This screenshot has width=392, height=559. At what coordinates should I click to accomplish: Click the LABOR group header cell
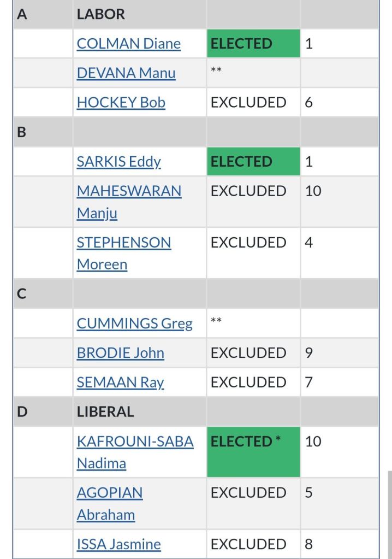click(x=100, y=14)
